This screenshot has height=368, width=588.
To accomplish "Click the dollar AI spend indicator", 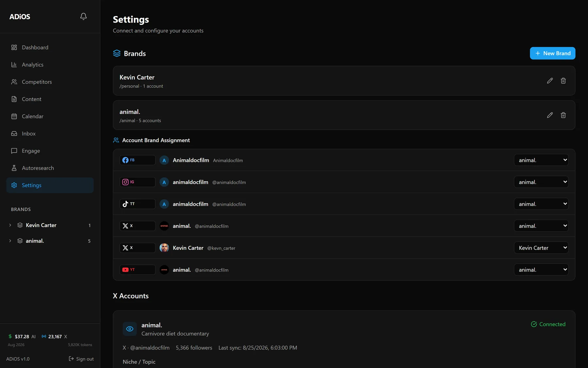I will point(22,337).
